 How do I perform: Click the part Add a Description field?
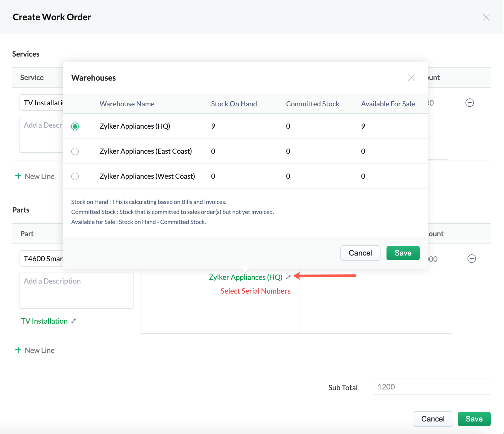click(x=76, y=290)
